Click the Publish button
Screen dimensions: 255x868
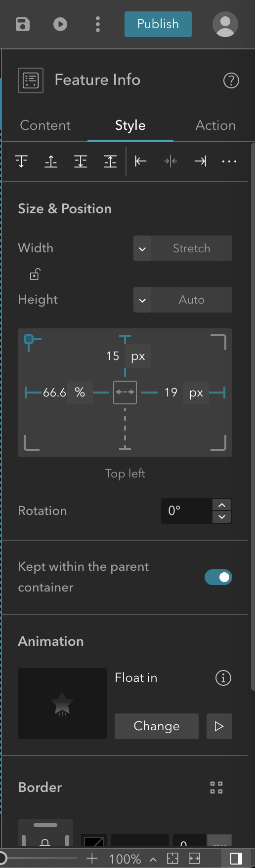tap(158, 24)
